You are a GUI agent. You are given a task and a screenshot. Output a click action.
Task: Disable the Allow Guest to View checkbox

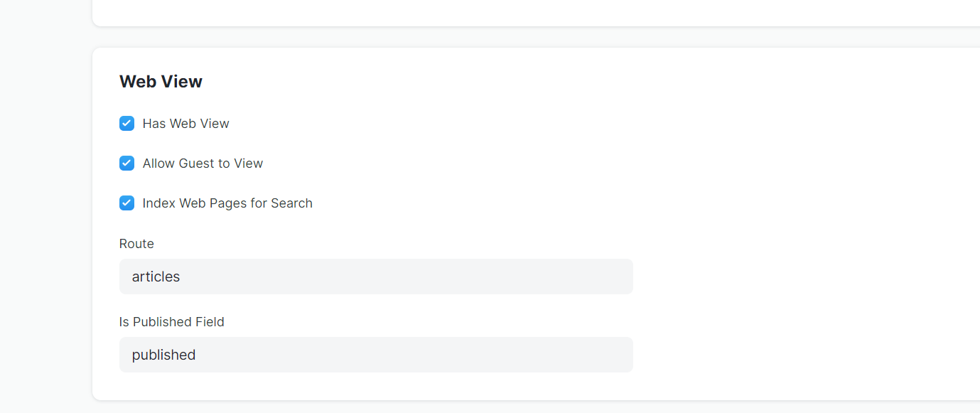coord(126,163)
